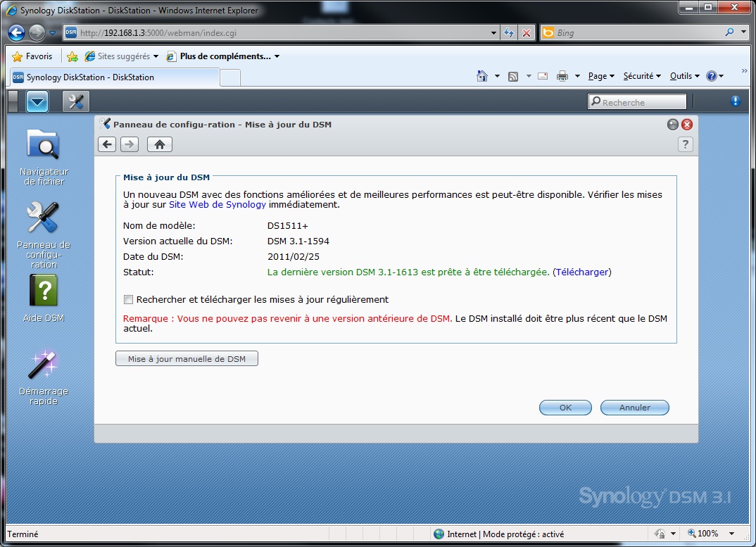Open the Page menu
This screenshot has height=547, width=756.
601,76
